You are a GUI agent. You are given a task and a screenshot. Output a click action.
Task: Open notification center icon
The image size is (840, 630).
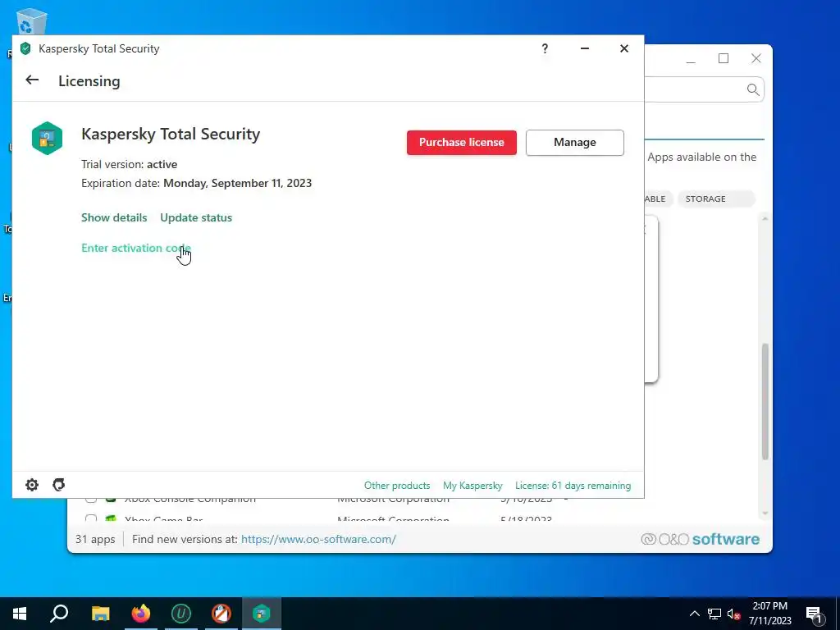click(815, 614)
